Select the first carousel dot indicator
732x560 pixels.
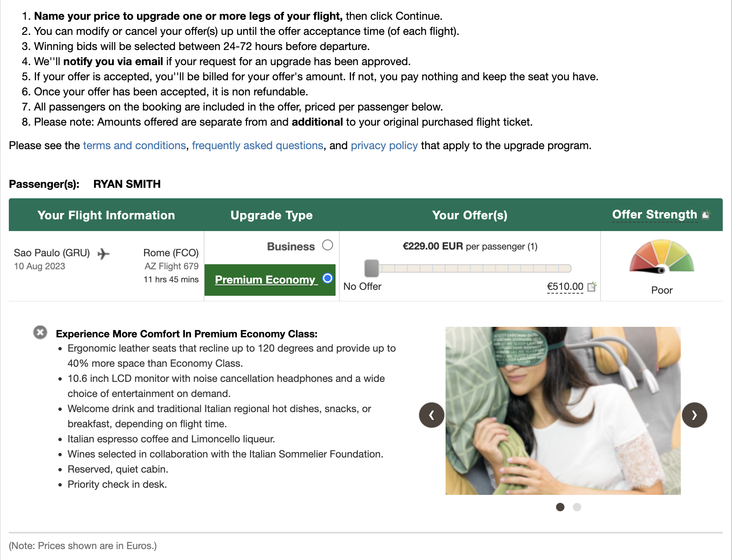pyautogui.click(x=560, y=507)
